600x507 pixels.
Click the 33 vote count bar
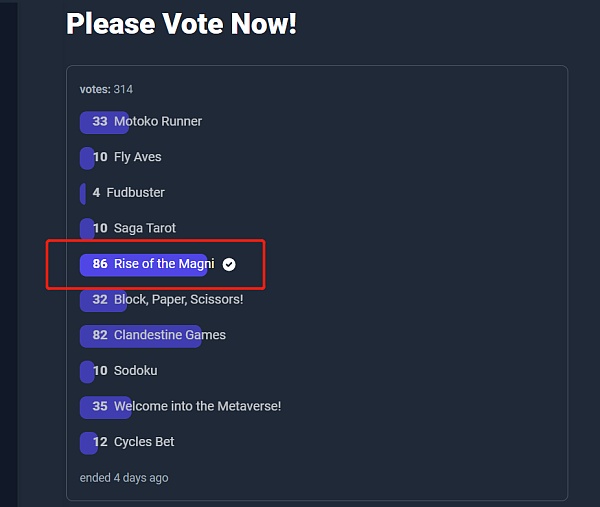(104, 122)
